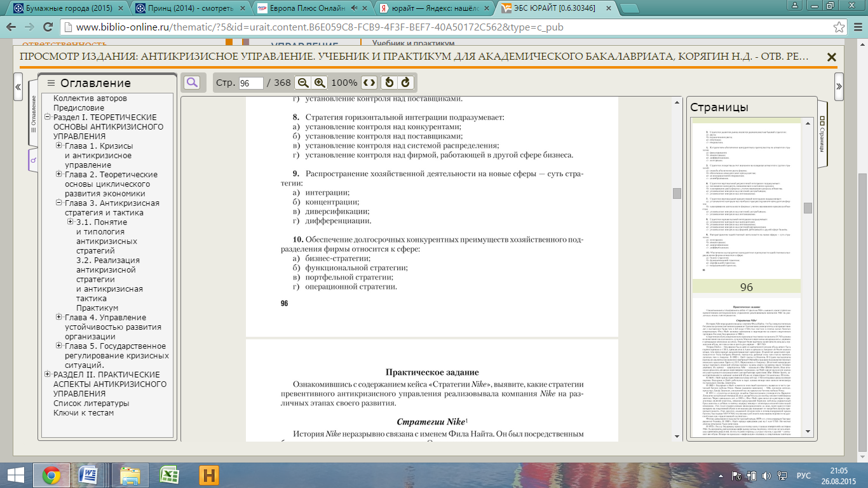
Task: Select the thumbnail below page 96
Action: coord(746,369)
